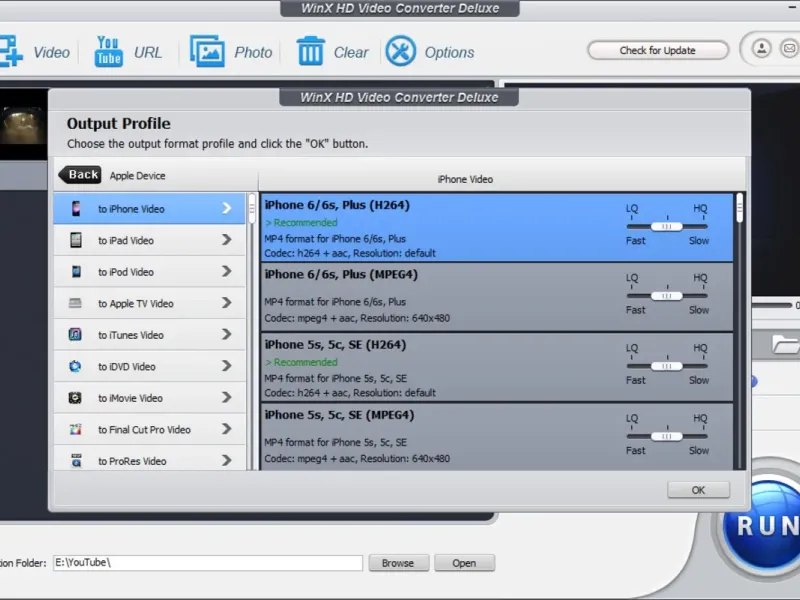Image resolution: width=800 pixels, height=600 pixels.
Task: Expand the to iPhone Video arrow
Action: click(x=227, y=208)
